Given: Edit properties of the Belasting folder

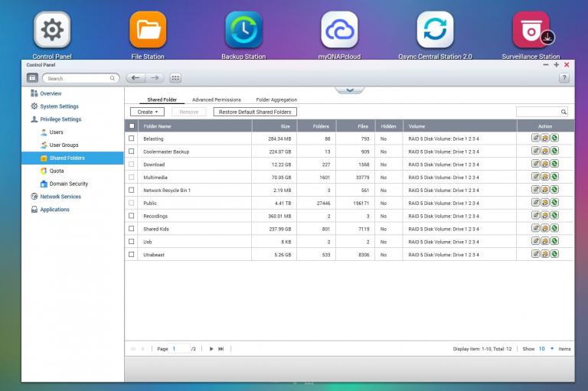Looking at the screenshot, I should pyautogui.click(x=536, y=138).
